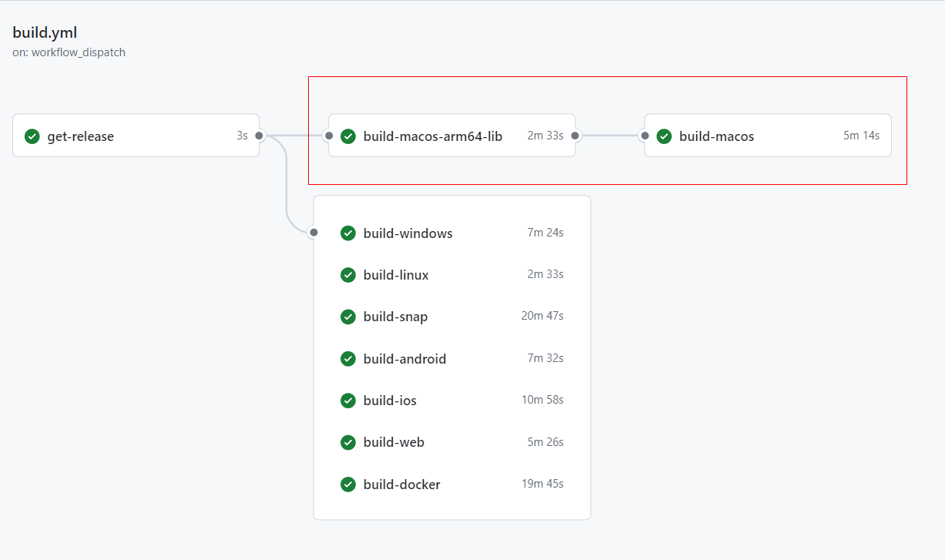
Task: Click the build-windows group input connector dot
Action: pyautogui.click(x=313, y=232)
